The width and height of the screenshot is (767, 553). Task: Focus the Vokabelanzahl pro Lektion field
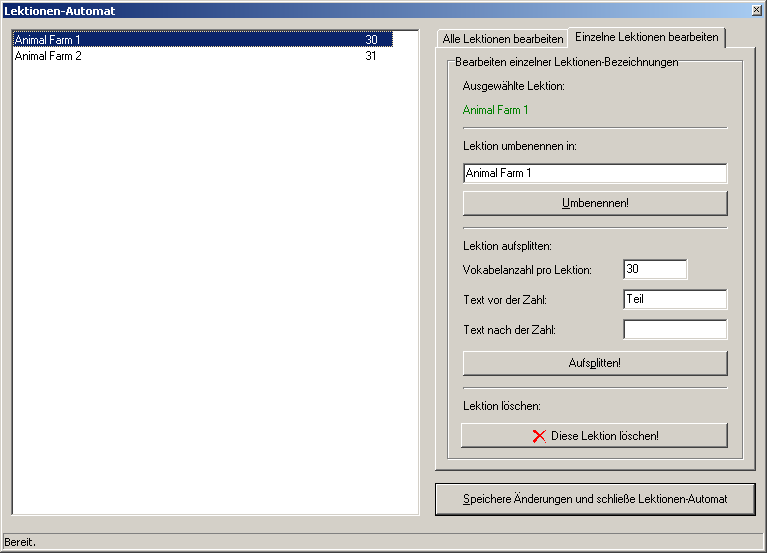[x=654, y=269]
